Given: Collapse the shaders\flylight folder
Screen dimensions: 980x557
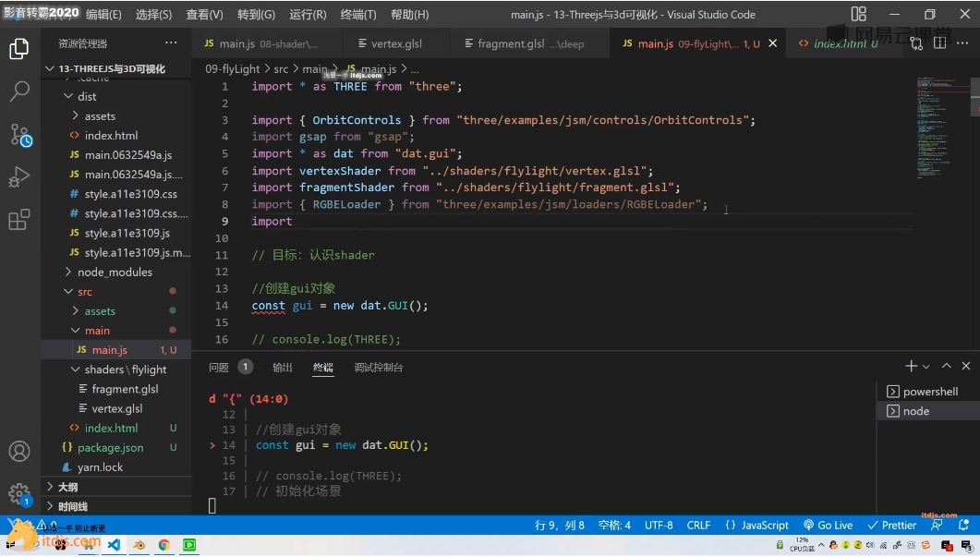Looking at the screenshot, I should [116, 369].
